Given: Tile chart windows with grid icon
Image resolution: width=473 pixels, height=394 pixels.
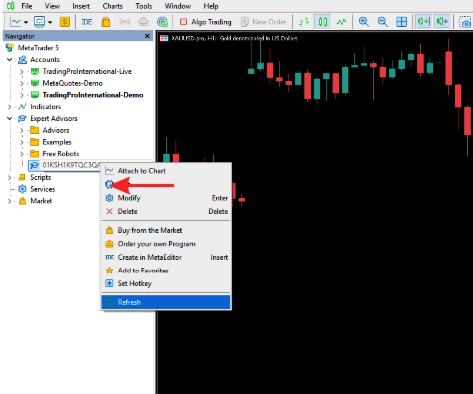Looking at the screenshot, I should [401, 22].
